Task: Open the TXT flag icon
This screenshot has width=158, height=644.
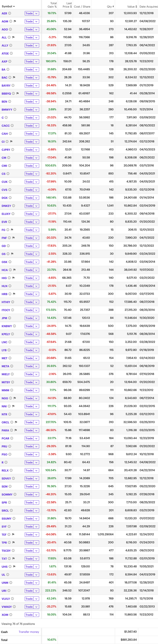Action: coord(13,559)
